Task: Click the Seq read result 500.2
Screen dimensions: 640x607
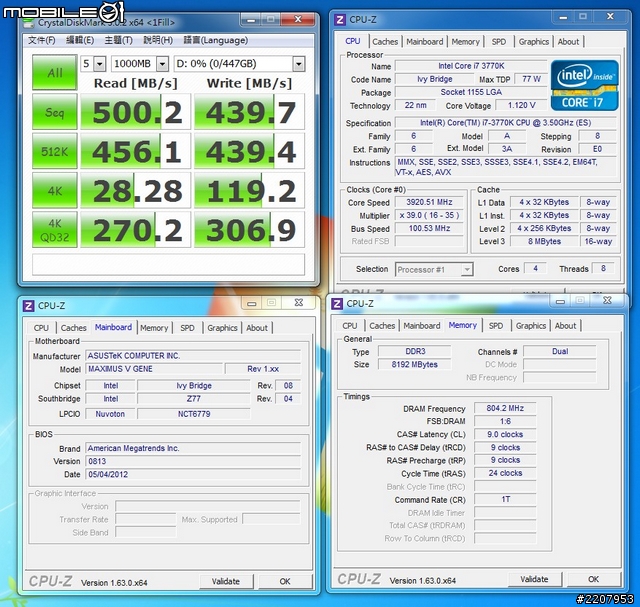Action: point(136,112)
